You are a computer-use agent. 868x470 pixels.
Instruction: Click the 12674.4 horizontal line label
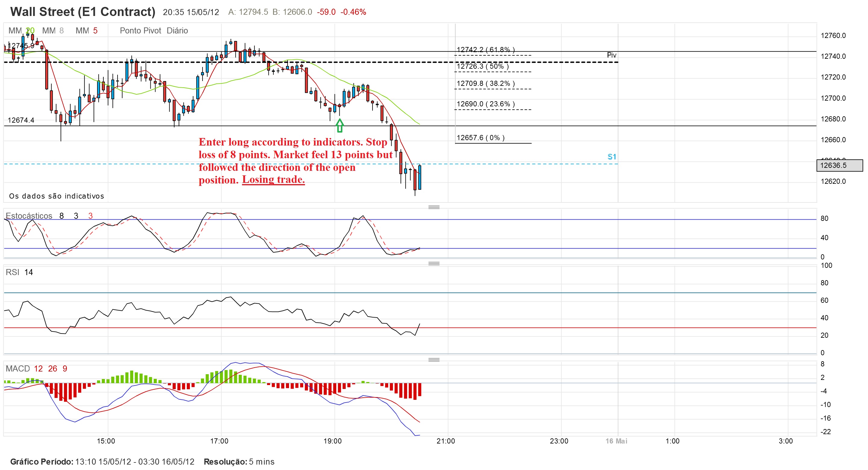coord(21,120)
